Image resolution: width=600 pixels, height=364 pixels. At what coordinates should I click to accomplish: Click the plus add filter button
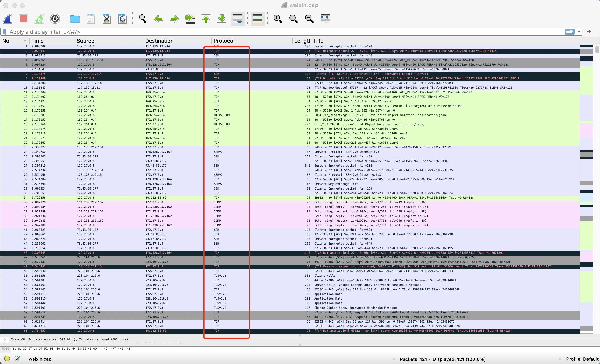point(589,32)
